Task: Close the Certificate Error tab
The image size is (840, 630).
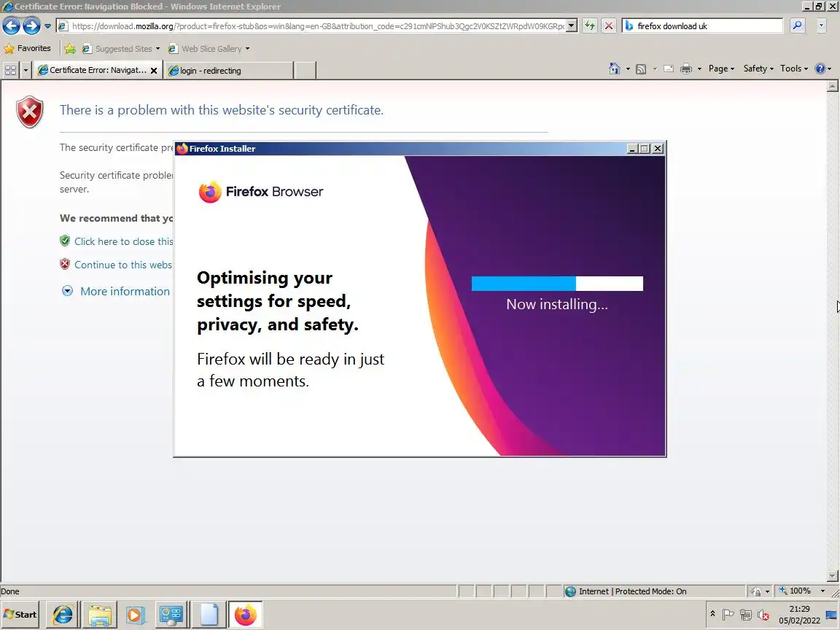Action: pyautogui.click(x=154, y=71)
